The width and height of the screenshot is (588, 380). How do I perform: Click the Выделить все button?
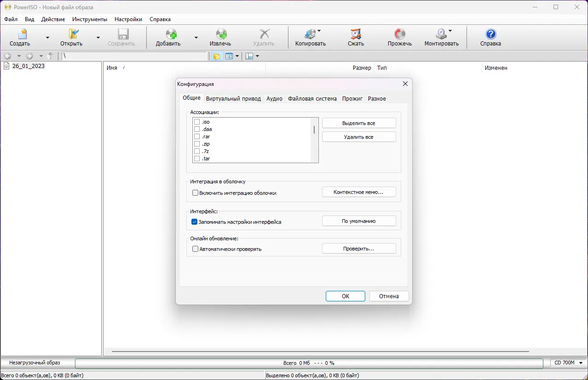pyautogui.click(x=359, y=123)
